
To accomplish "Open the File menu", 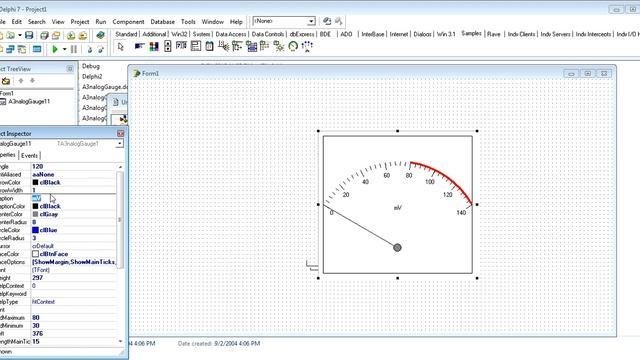I will [x=2, y=22].
